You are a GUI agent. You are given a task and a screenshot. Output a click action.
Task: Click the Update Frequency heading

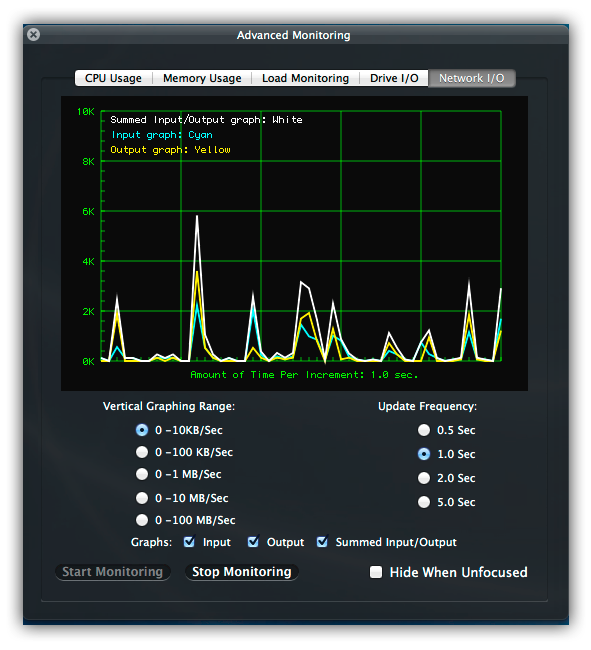427,406
